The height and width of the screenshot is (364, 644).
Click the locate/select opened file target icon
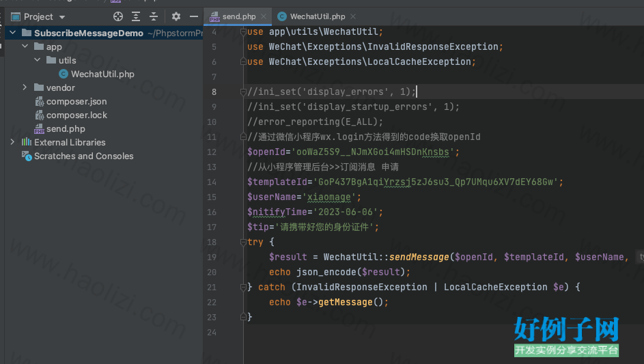click(118, 16)
